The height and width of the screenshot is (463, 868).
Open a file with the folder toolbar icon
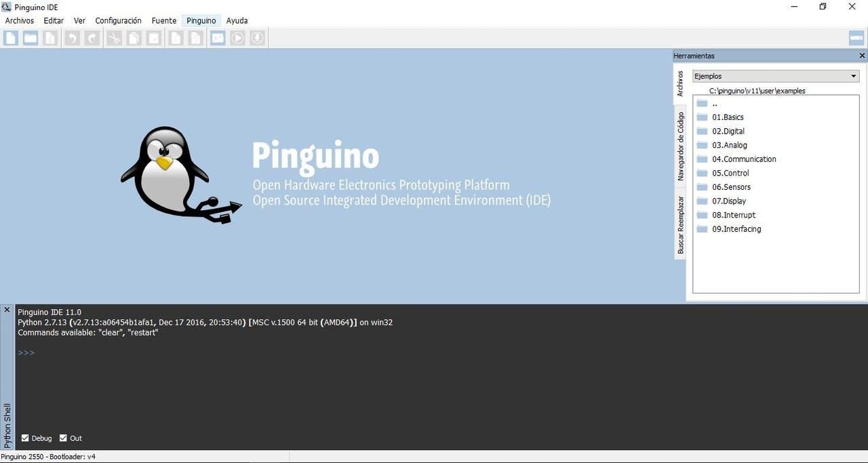tap(30, 37)
